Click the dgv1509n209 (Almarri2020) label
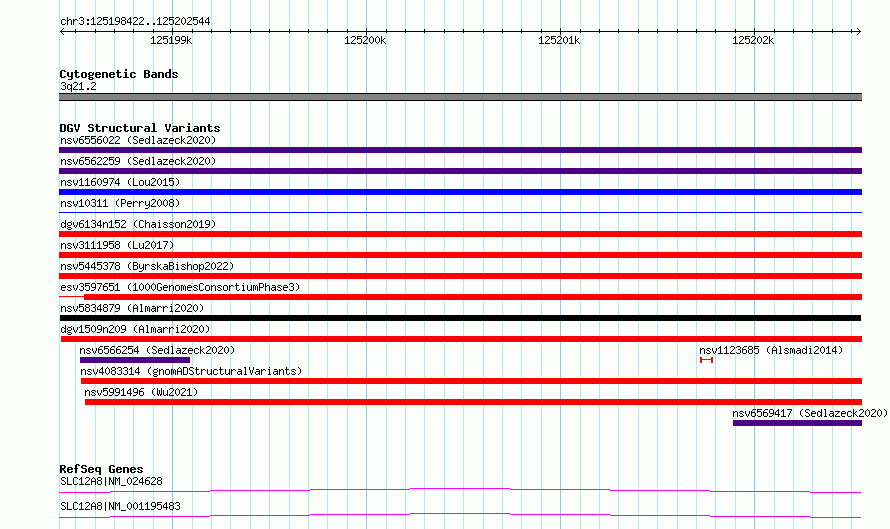The image size is (890, 529). click(135, 329)
